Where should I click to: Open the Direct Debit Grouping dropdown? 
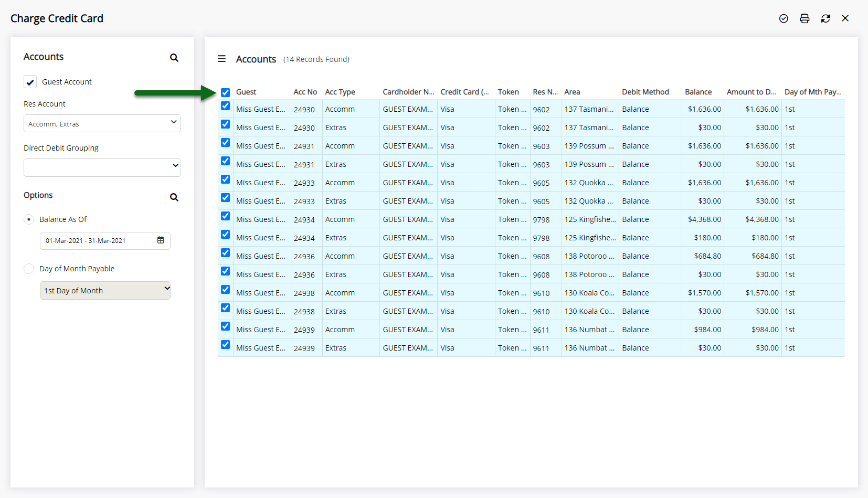coord(102,167)
